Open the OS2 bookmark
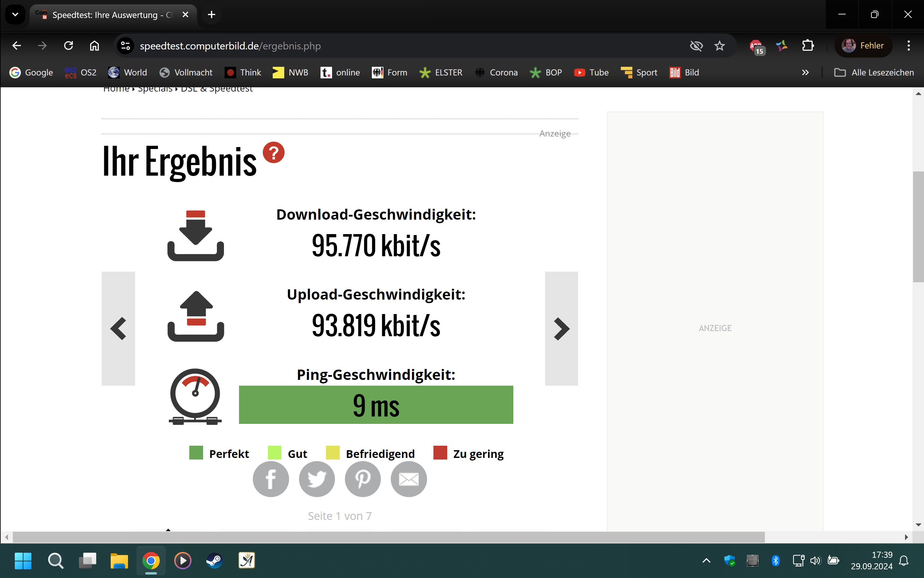This screenshot has width=924, height=578. point(81,72)
